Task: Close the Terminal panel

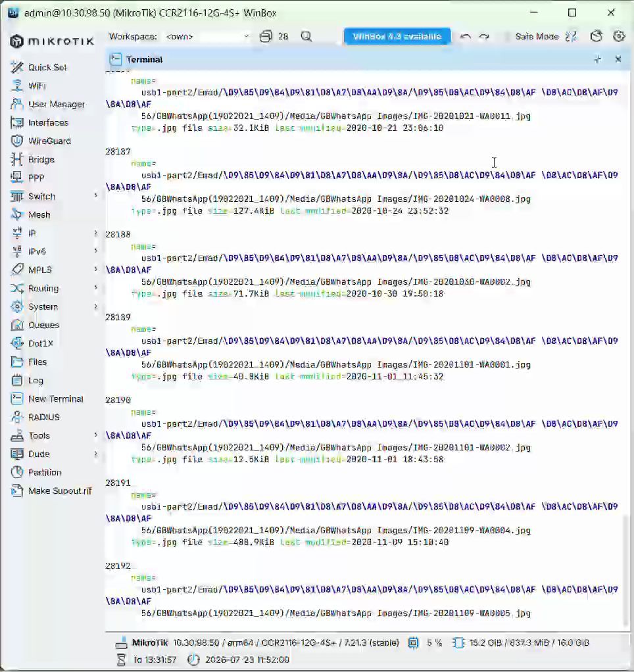Action: click(618, 59)
